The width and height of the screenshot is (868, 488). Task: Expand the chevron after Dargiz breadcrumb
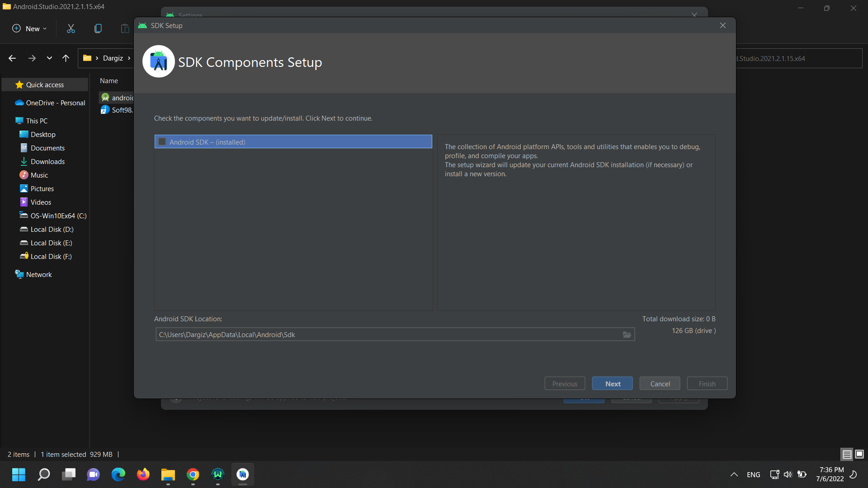coord(129,58)
